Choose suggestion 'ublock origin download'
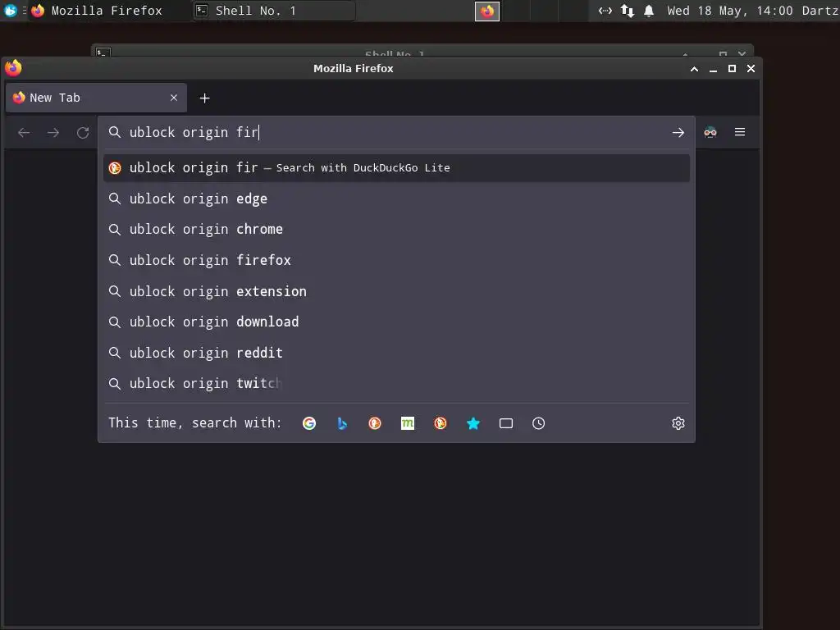Viewport: 840px width, 630px height. 396,322
